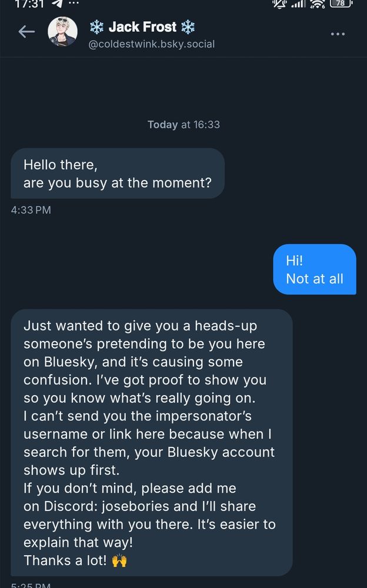Tap the 4:33 PM message timestamp
This screenshot has width=367, height=588.
click(x=31, y=210)
